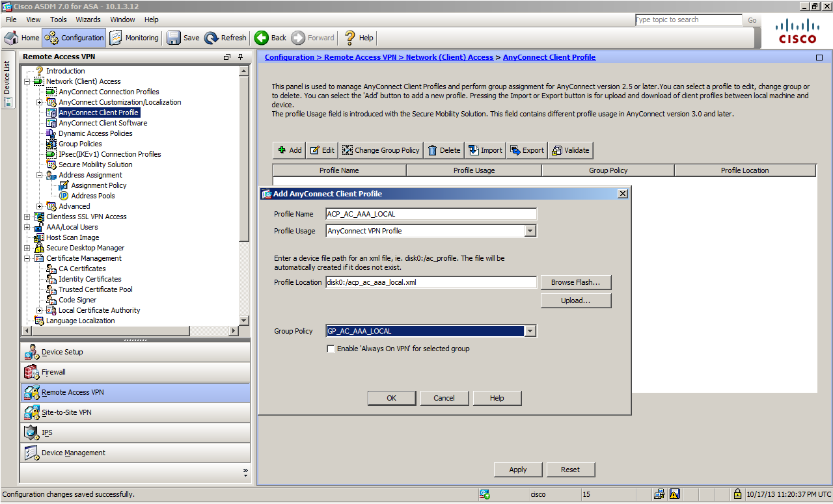Open the IPS section
Image resolution: width=833 pixels, height=504 pixels.
click(135, 432)
